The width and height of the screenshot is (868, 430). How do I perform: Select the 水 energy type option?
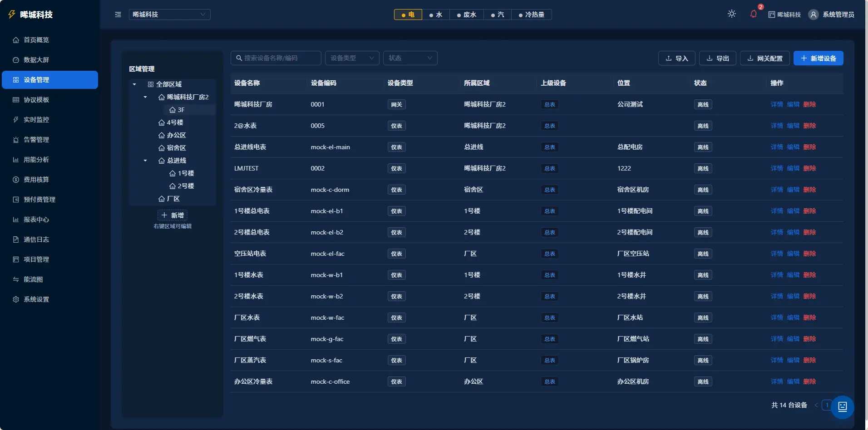tap(436, 15)
